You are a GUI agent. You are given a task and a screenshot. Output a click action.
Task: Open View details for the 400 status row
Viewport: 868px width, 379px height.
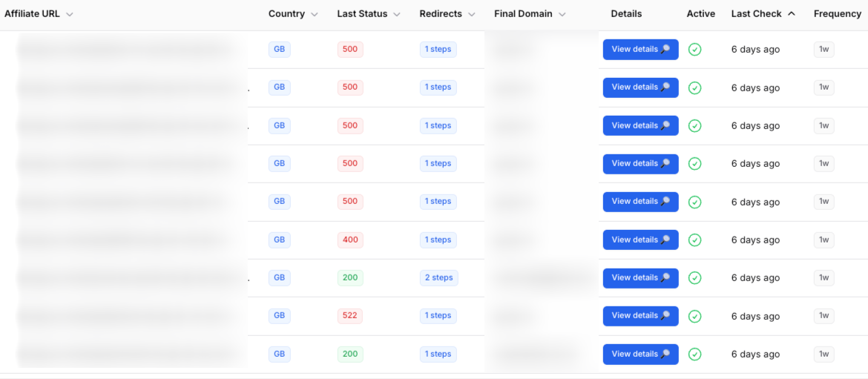coord(640,240)
